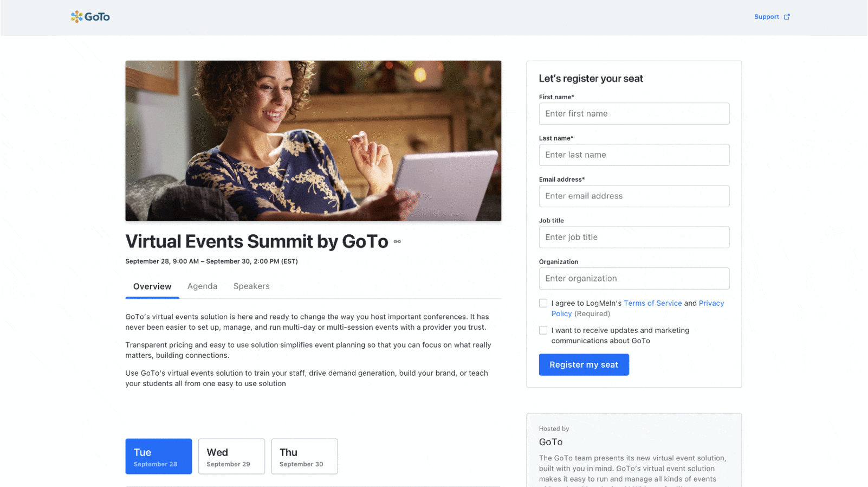Select the Wed September 29 day
Screen dimensions: 868x487
231,456
